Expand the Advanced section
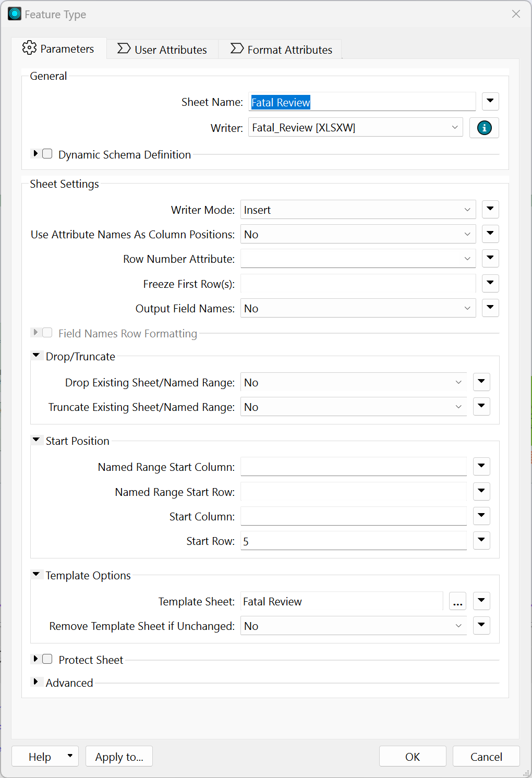Screen dimensions: 532x778 coord(35,682)
